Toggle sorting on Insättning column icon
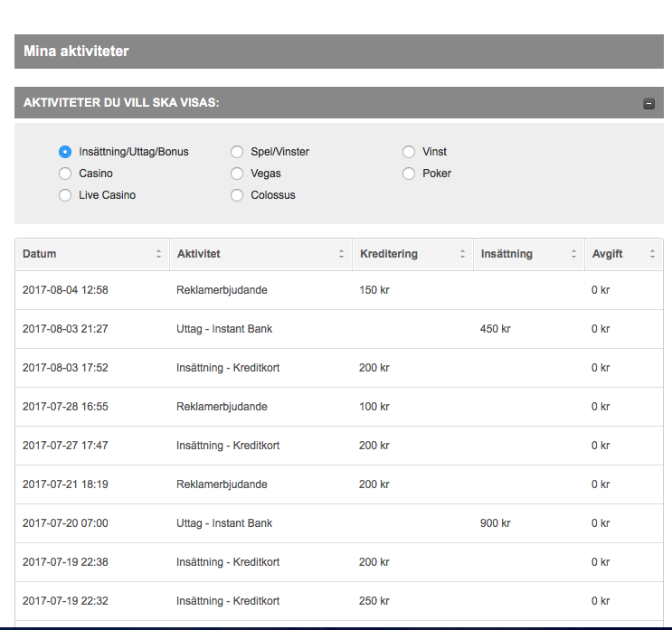The width and height of the screenshot is (672, 630). [x=573, y=254]
